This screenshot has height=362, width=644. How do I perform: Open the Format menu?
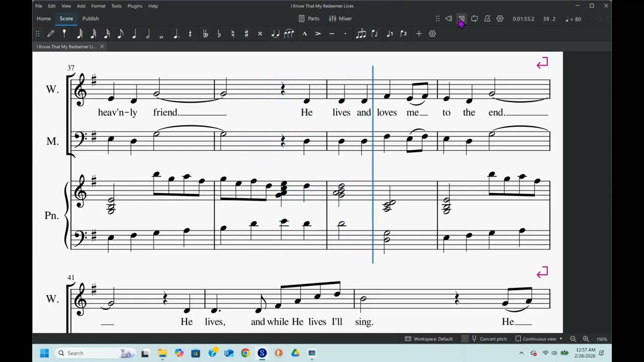(98, 6)
